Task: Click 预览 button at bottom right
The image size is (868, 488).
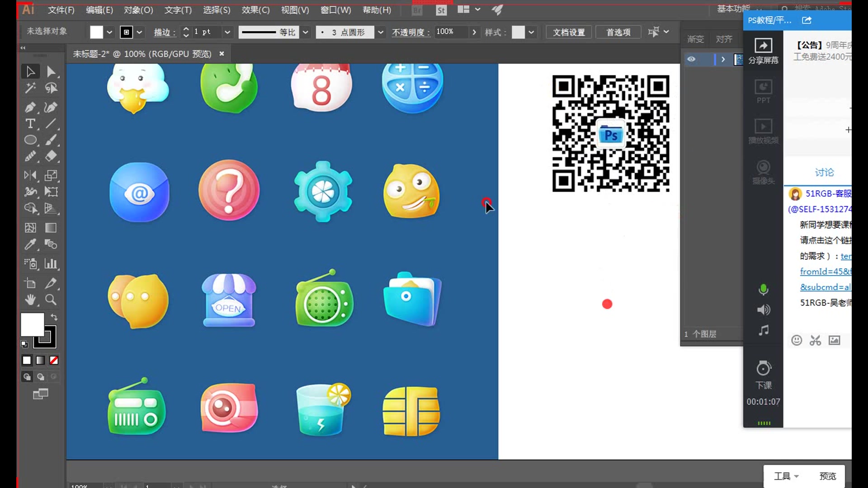Action: tap(828, 476)
